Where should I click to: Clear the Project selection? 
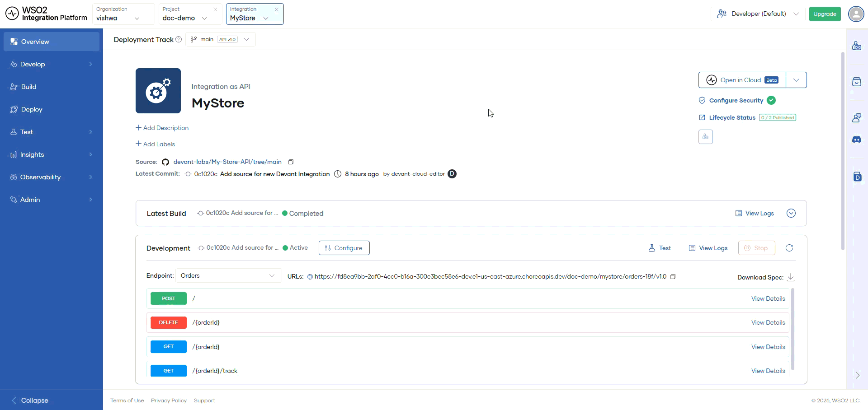click(x=215, y=9)
